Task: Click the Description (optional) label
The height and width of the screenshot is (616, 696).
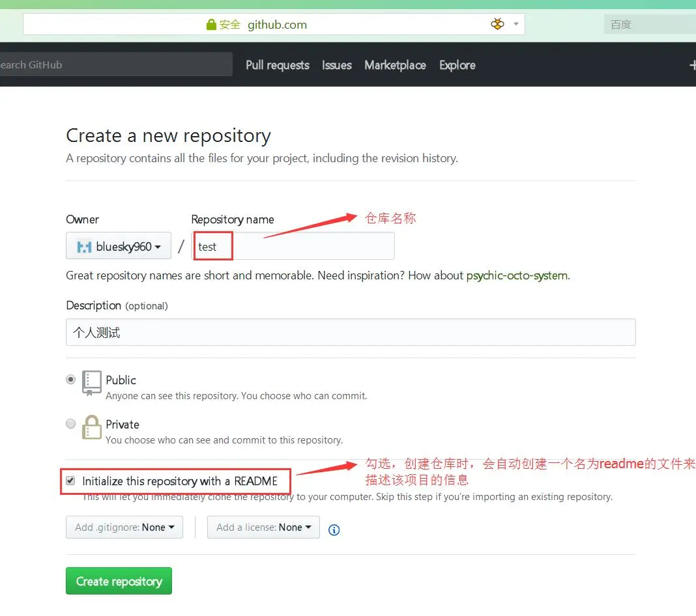Action: [x=117, y=305]
